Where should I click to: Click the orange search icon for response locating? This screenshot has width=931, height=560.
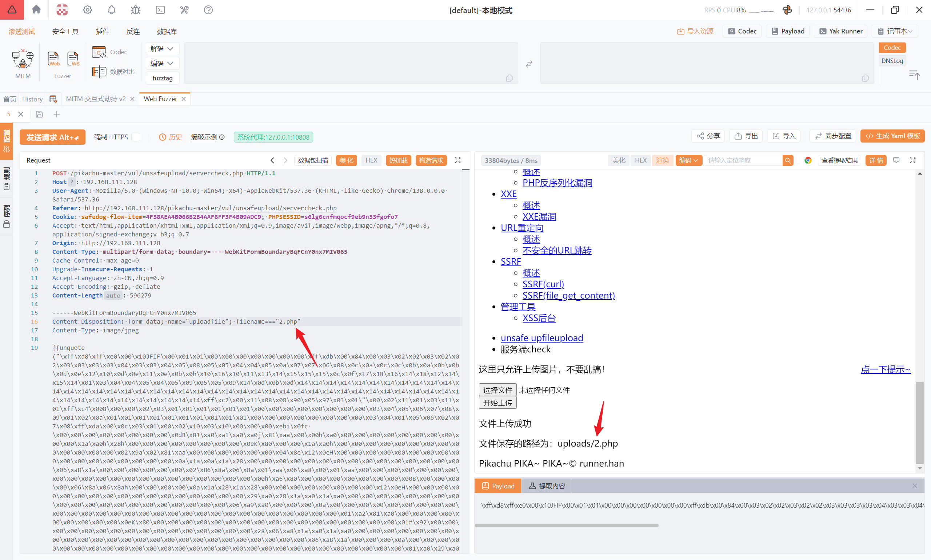tap(788, 160)
